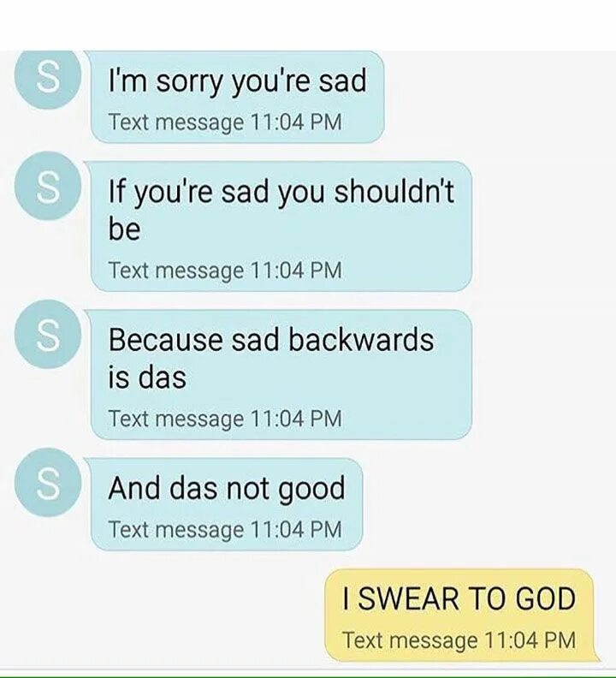Click the text 'And das not good'
This screenshot has width=616, height=678.
tap(227, 489)
